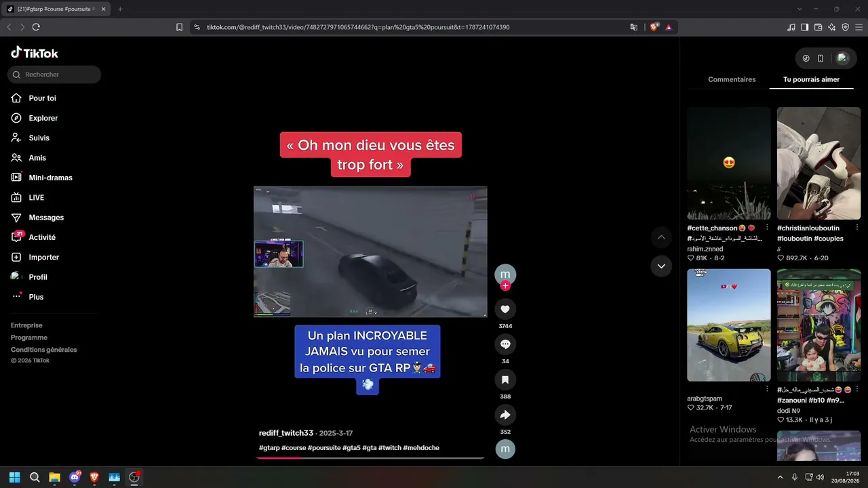Go to the next video with down arrow
This screenshot has width=868, height=488.
(661, 266)
